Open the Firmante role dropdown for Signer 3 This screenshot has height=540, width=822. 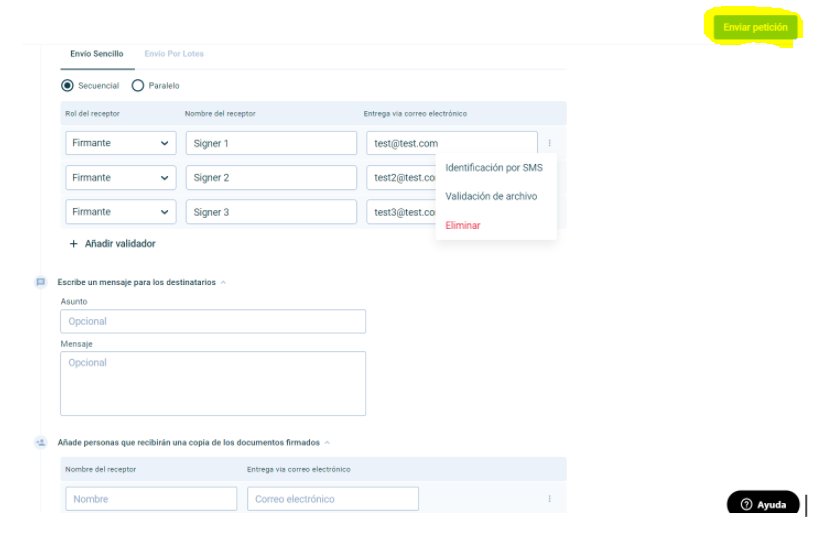tap(121, 212)
